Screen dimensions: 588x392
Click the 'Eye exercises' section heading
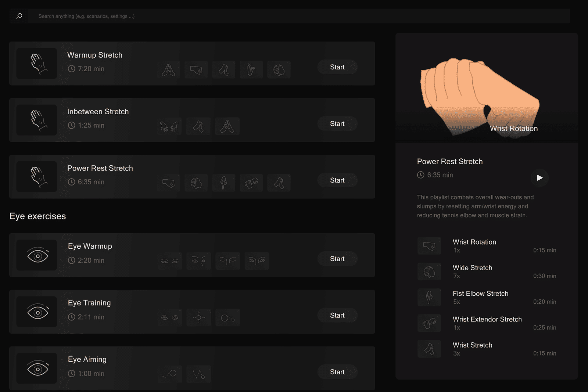pos(37,216)
